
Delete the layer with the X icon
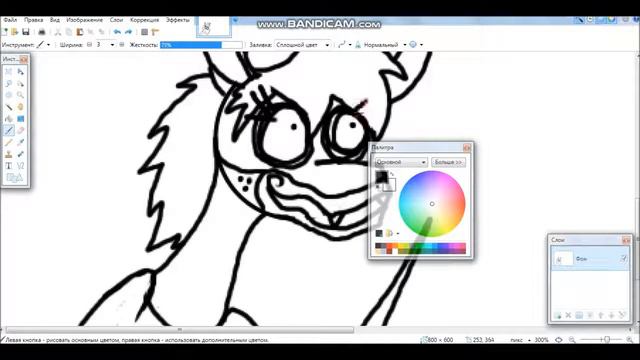click(x=568, y=316)
